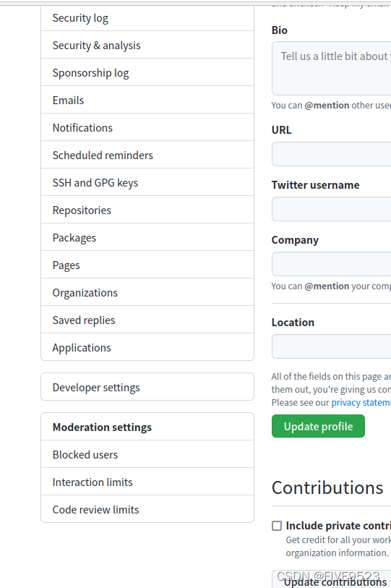
Task: Open the Security log settings page
Action: [147, 18]
